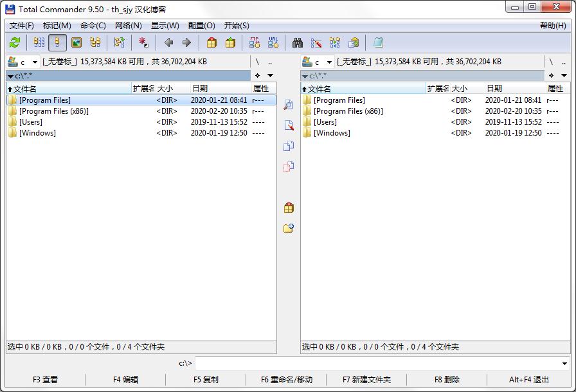
Task: Open the 标记(M) menu
Action: coord(57,25)
